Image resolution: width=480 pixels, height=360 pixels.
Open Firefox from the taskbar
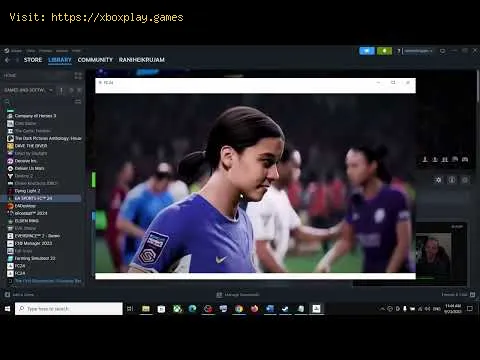point(254,309)
